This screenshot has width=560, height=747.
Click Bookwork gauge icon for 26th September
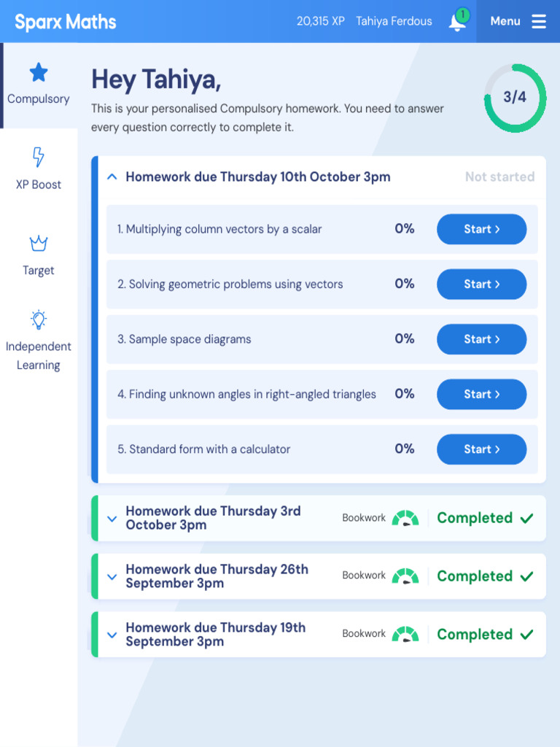click(405, 576)
